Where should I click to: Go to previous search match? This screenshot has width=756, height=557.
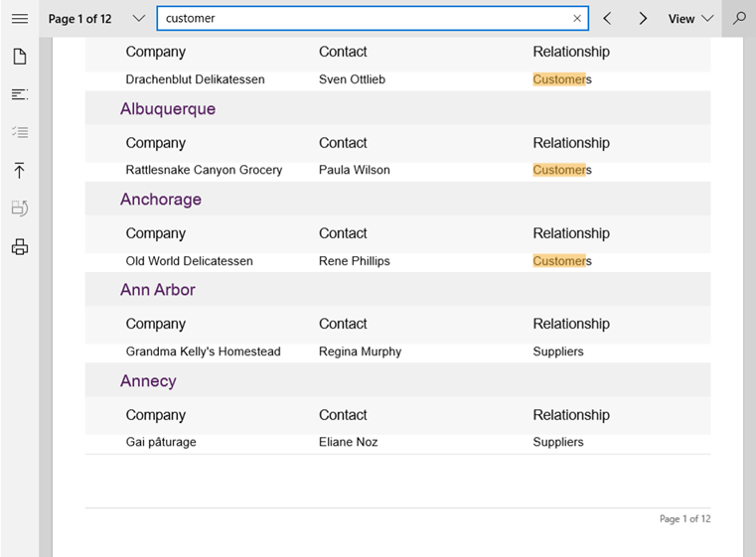tap(607, 19)
